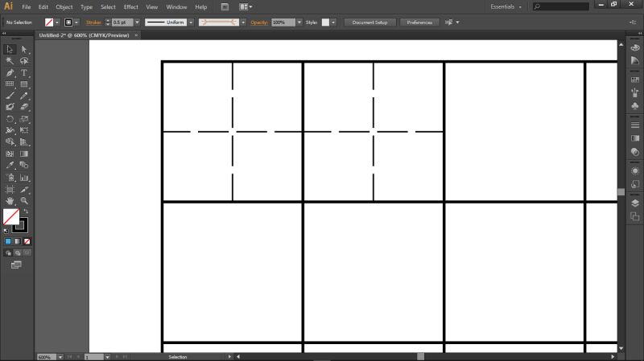Open the Graphic Styles panel icon
Screen dimensions: 644x361
pyautogui.click(x=635, y=184)
